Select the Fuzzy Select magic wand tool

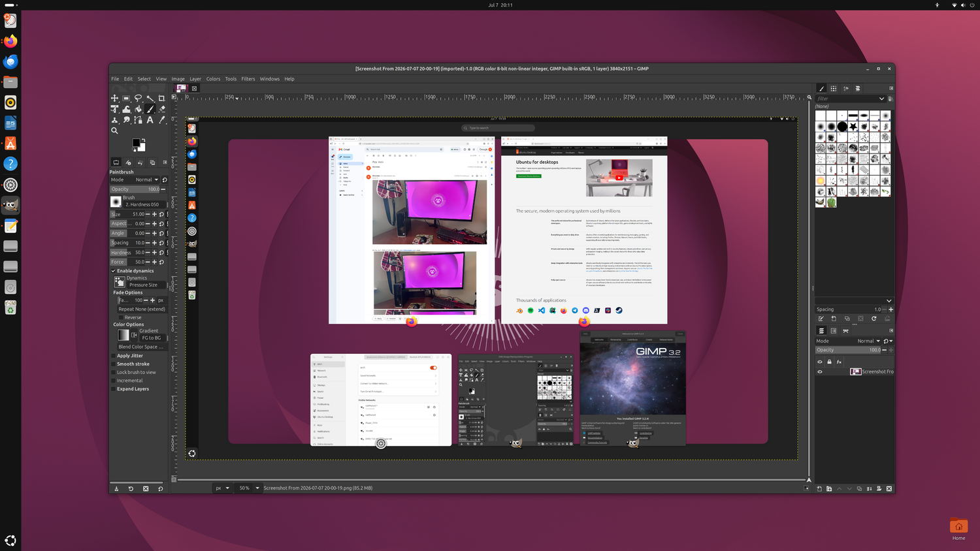150,98
